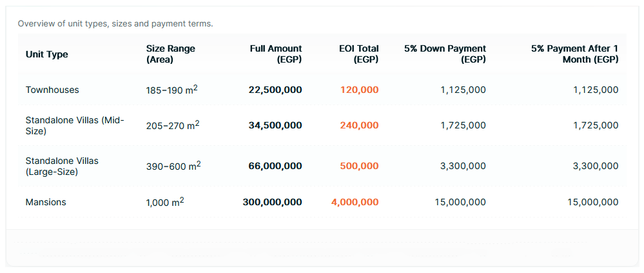
Task: Click the Full Amount (EGP) column header
Action: tap(276, 54)
